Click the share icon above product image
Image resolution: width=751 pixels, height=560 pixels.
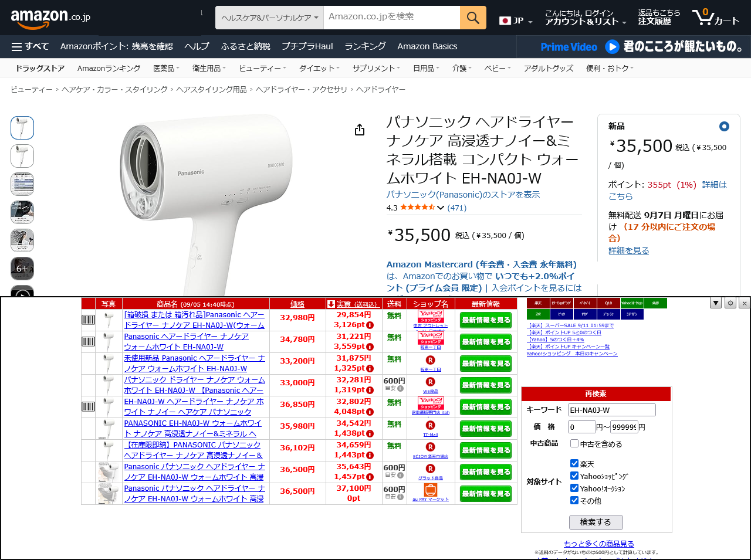coord(360,130)
